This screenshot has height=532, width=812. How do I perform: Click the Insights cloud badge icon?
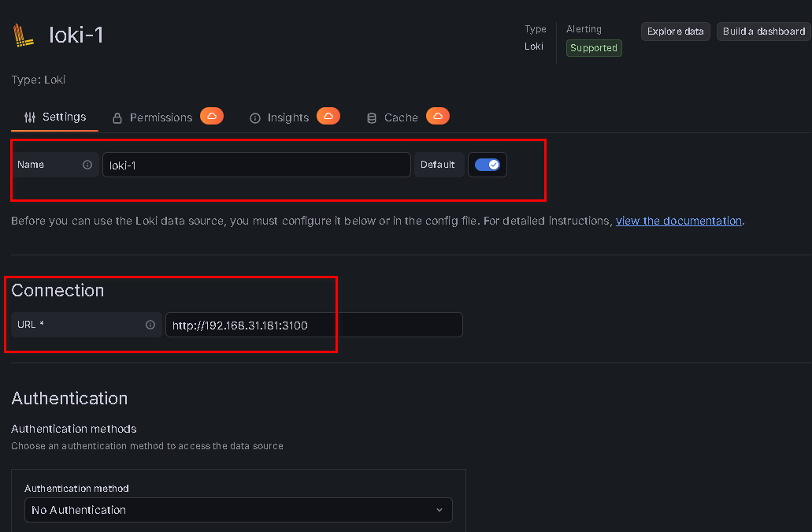[328, 116]
